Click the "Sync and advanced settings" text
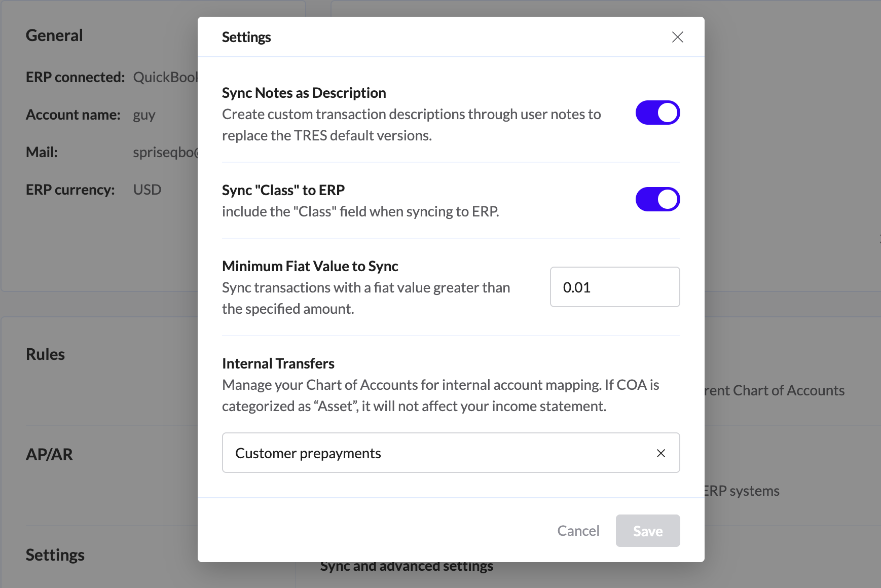This screenshot has width=881, height=588. point(407,568)
